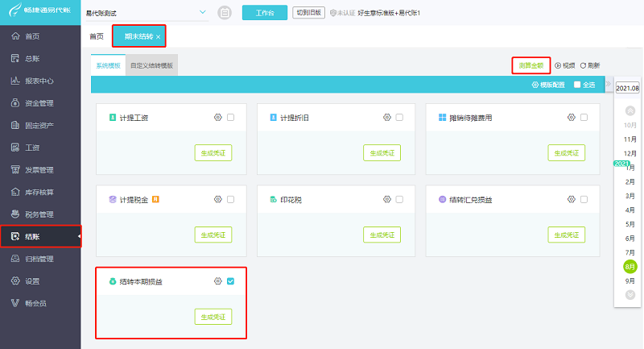The image size is (644, 349).
Task: Open 设置 gear icon in sidebar
Action: [x=15, y=280]
